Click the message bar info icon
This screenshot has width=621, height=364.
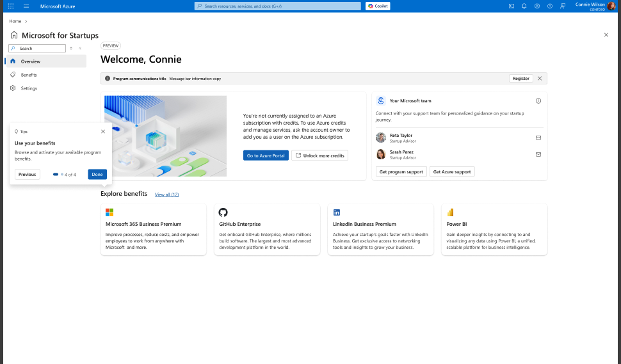point(108,78)
